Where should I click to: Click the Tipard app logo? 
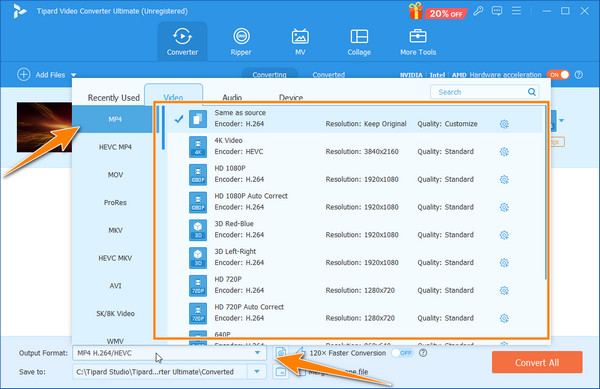click(19, 11)
